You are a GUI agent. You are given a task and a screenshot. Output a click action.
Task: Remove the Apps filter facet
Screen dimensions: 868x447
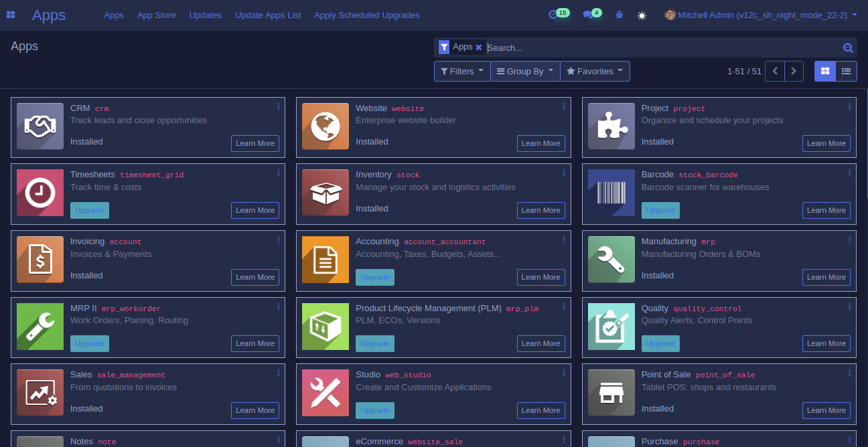pos(479,47)
